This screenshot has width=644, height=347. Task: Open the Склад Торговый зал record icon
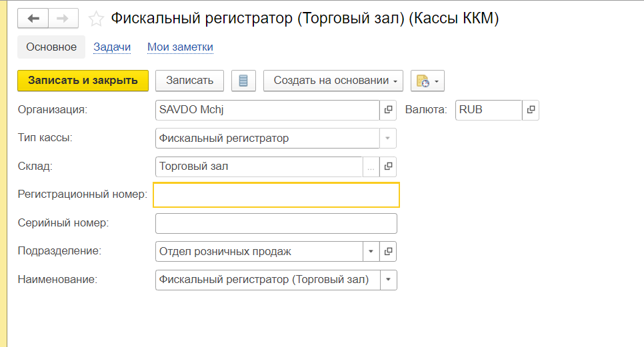[388, 167]
